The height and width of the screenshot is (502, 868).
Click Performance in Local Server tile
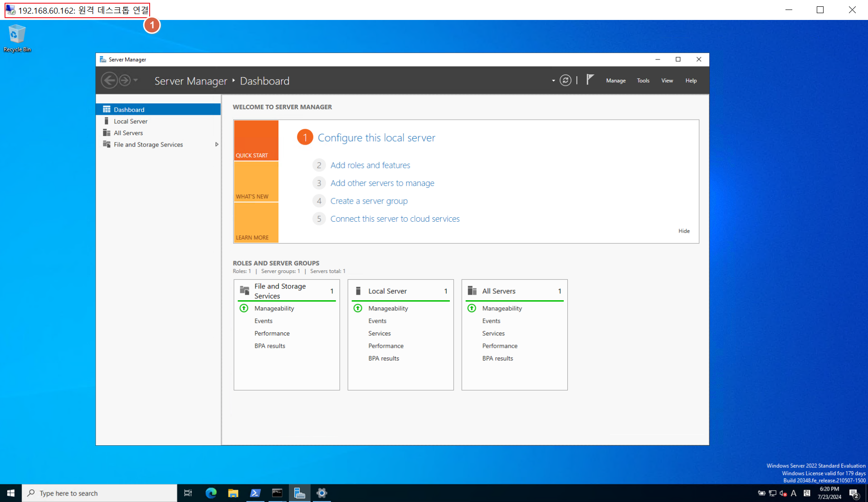point(385,346)
